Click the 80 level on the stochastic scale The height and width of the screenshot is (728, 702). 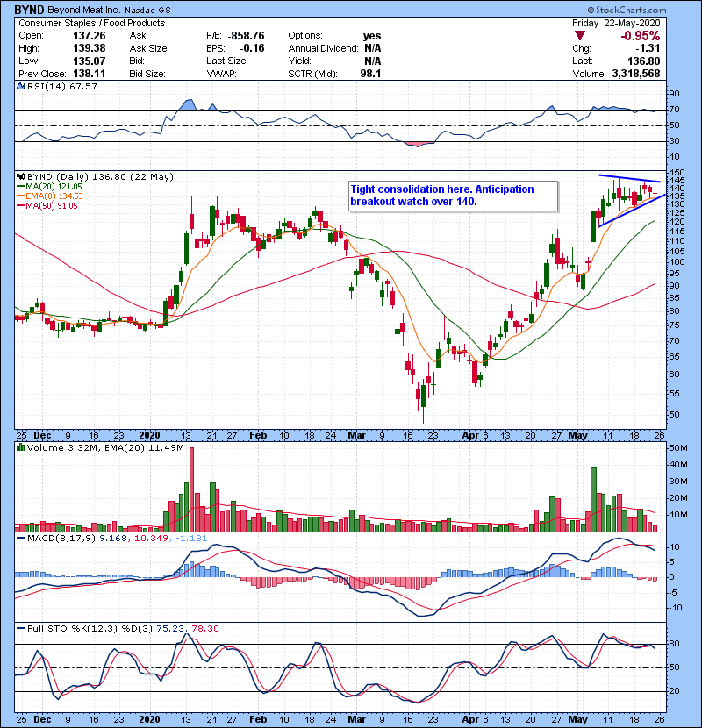[674, 644]
